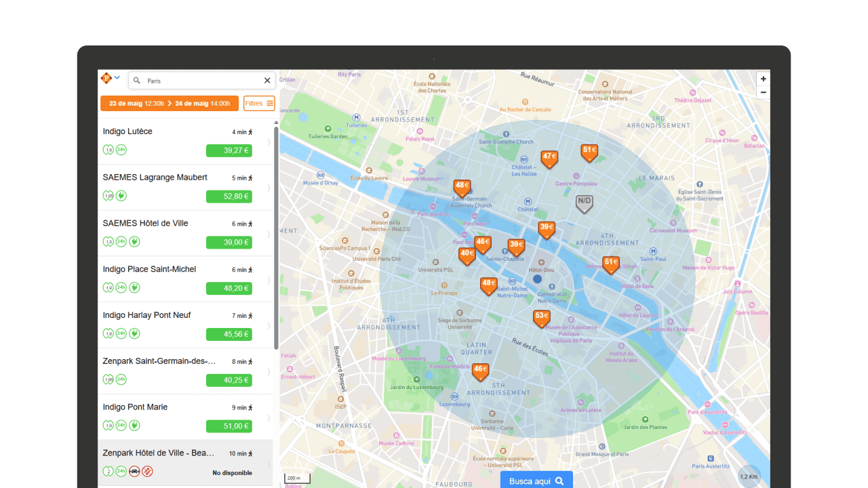Click the red crossed-out icon for Zenpark Hôtel de Ville
This screenshot has width=868, height=488.
[x=147, y=471]
